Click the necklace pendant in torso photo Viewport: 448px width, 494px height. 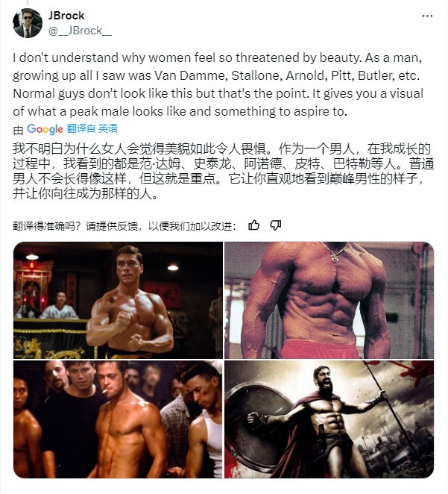click(x=335, y=259)
